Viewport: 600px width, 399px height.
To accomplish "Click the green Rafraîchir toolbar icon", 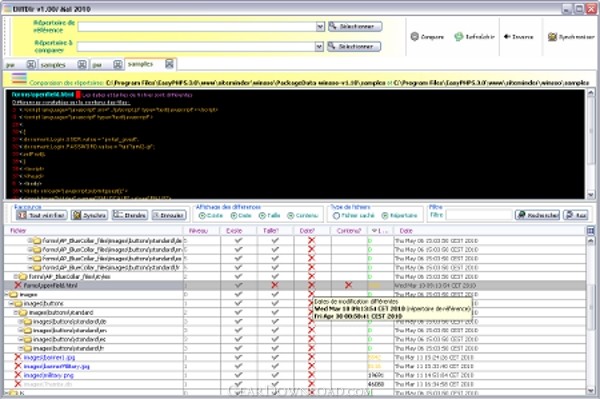I will click(458, 37).
